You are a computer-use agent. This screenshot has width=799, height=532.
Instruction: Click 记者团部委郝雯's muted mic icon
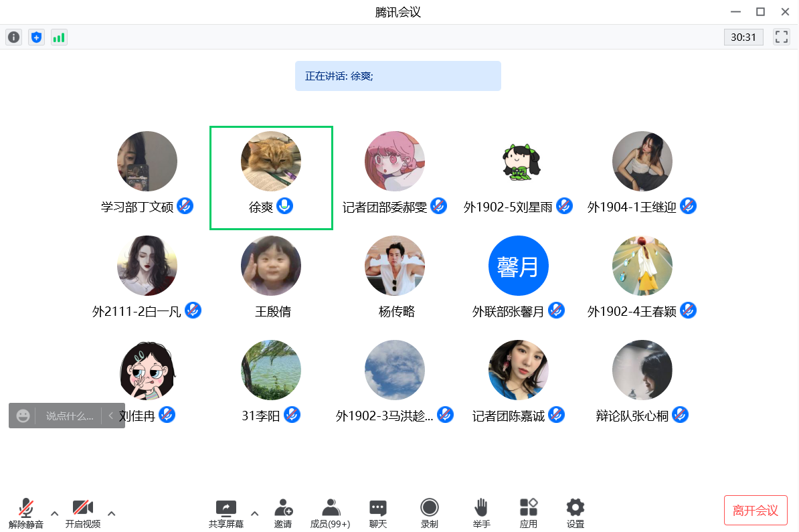439,206
